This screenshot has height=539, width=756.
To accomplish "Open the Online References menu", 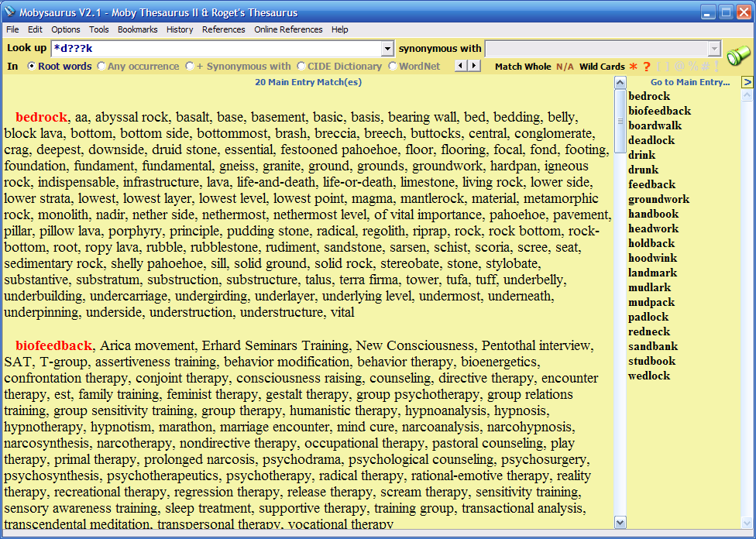I will (x=288, y=29).
